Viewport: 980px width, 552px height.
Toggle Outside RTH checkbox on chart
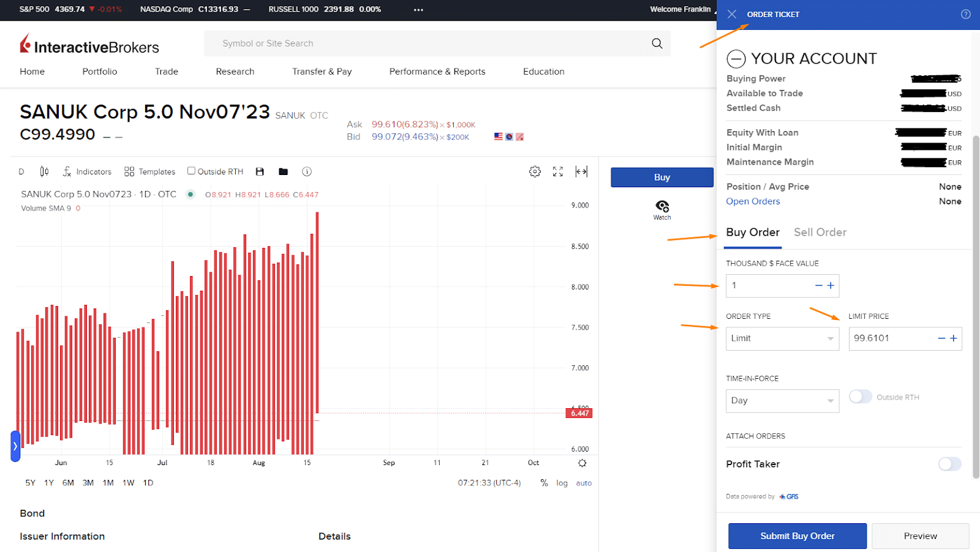click(x=191, y=171)
